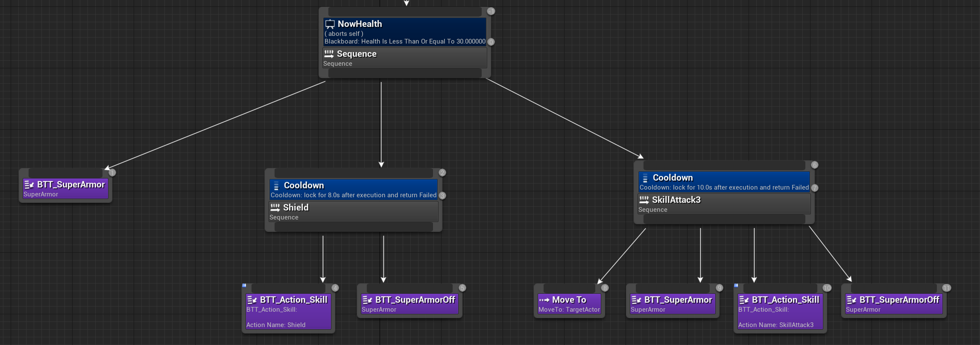Viewport: 980px width, 345px height.
Task: Click the task icon on BTT_SuperArmor node 9
Action: (x=636, y=300)
